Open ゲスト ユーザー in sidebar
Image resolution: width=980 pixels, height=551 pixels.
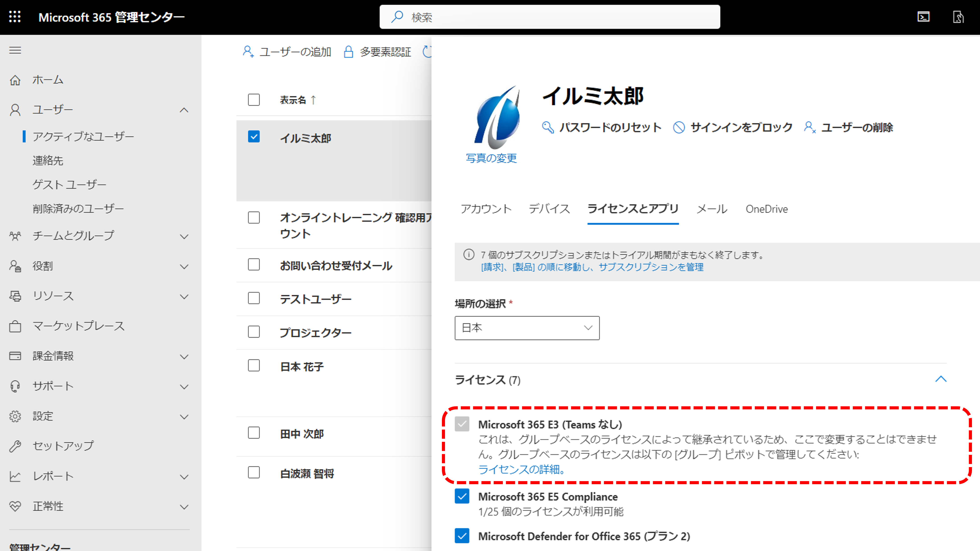click(x=69, y=184)
